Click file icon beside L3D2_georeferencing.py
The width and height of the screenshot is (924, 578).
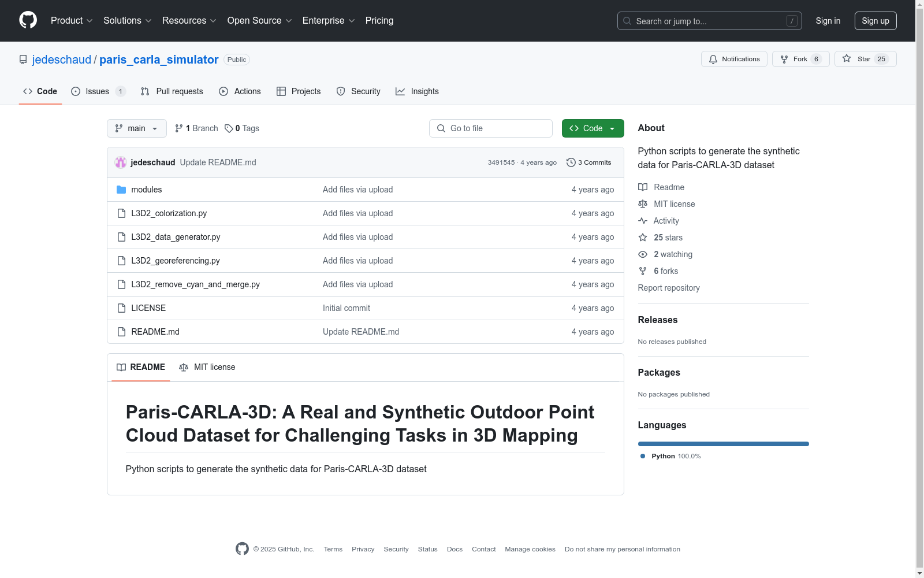[x=121, y=261]
